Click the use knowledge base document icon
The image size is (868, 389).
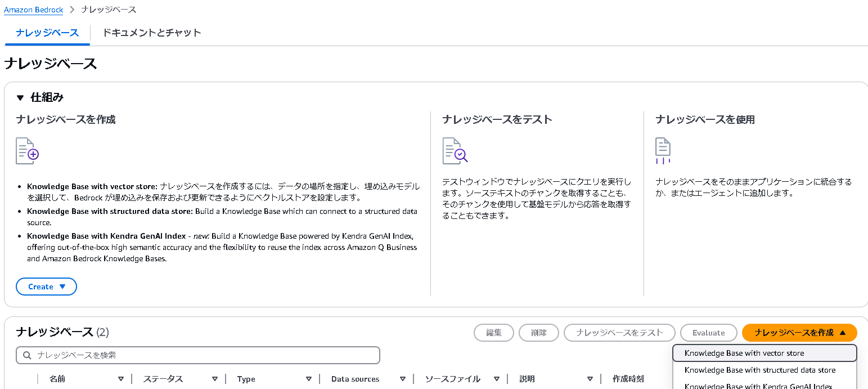pos(663,150)
